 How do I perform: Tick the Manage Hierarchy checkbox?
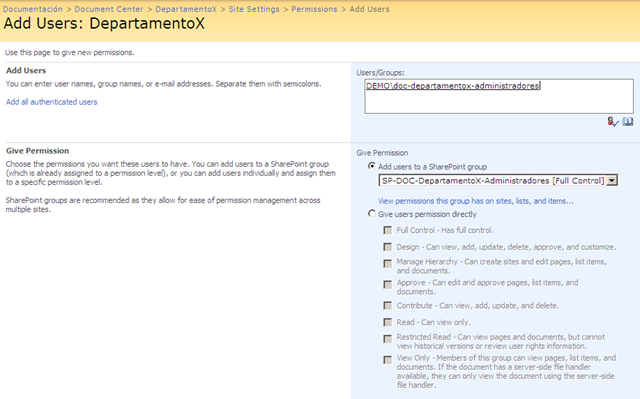[x=387, y=264]
